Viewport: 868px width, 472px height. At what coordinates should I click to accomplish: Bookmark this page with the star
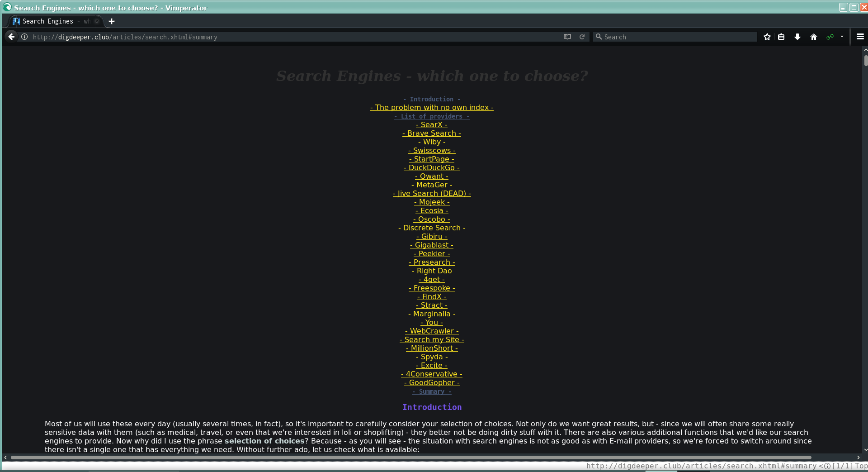click(x=767, y=37)
